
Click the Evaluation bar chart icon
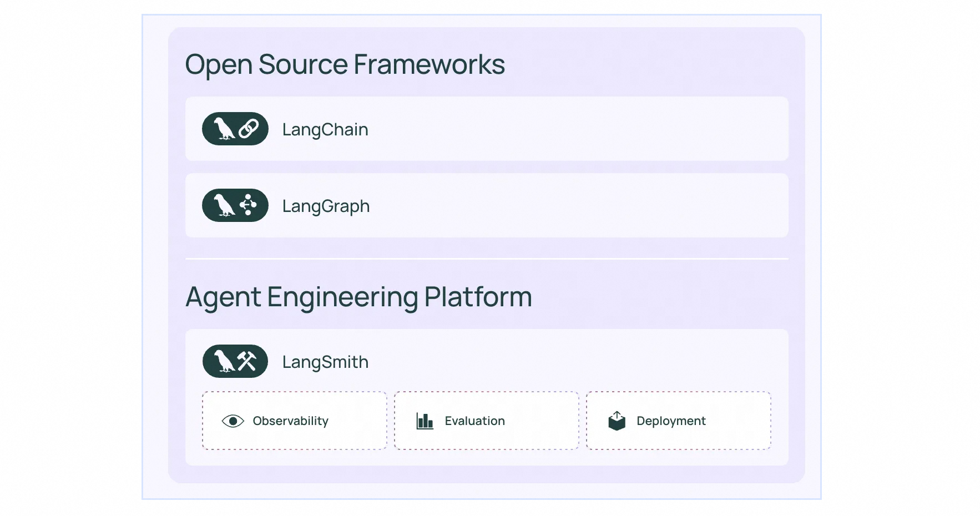click(425, 421)
